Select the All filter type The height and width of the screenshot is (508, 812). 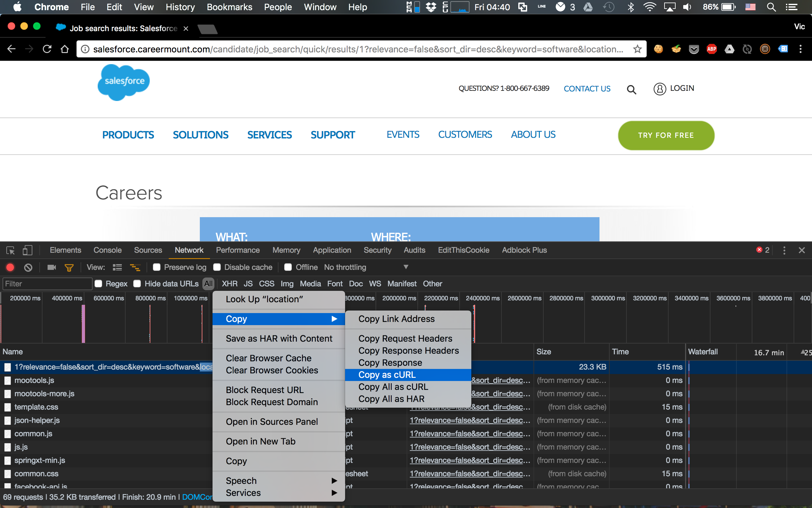coord(208,284)
